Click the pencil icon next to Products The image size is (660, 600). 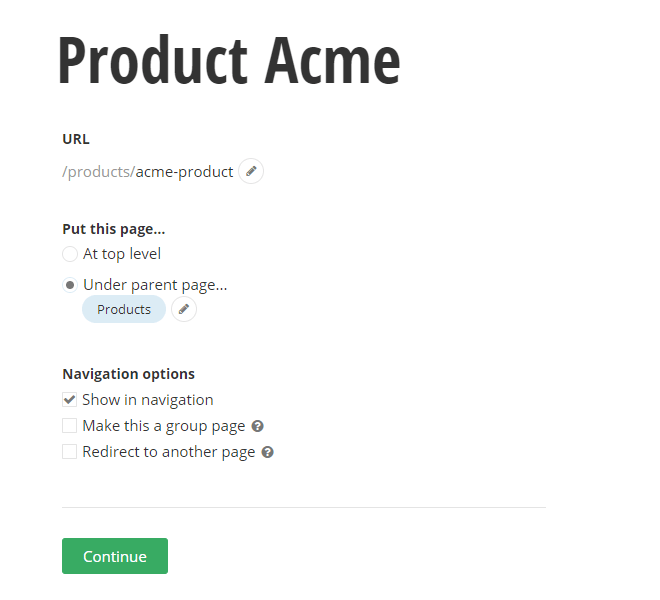pyautogui.click(x=184, y=310)
